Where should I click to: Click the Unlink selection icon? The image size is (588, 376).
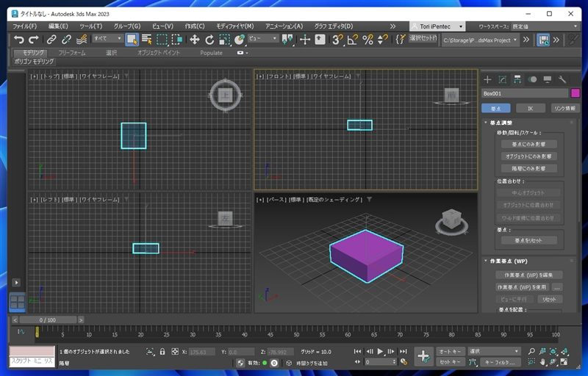coord(66,40)
